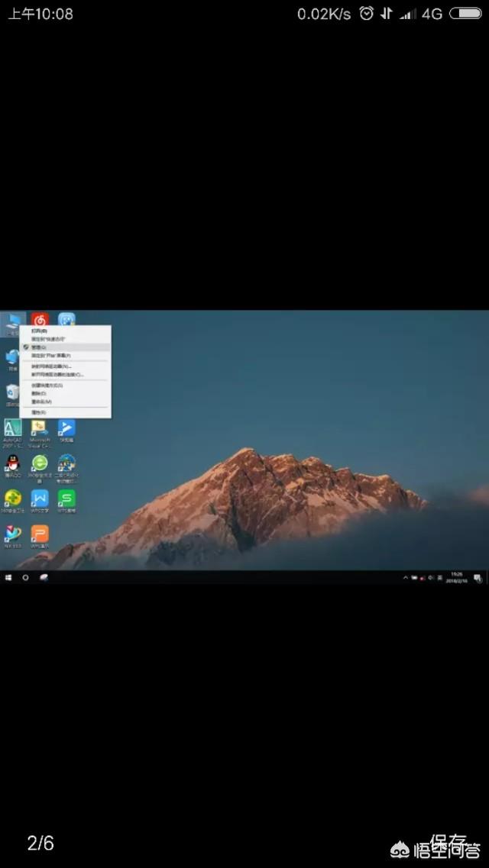Click the Cortana circle on the taskbar
This screenshot has height=868, width=489.
coord(25,577)
